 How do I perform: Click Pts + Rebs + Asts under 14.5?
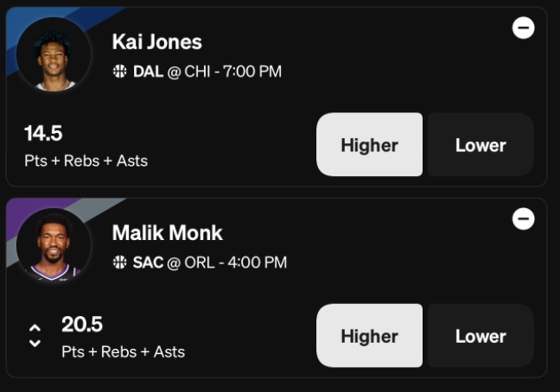click(86, 161)
